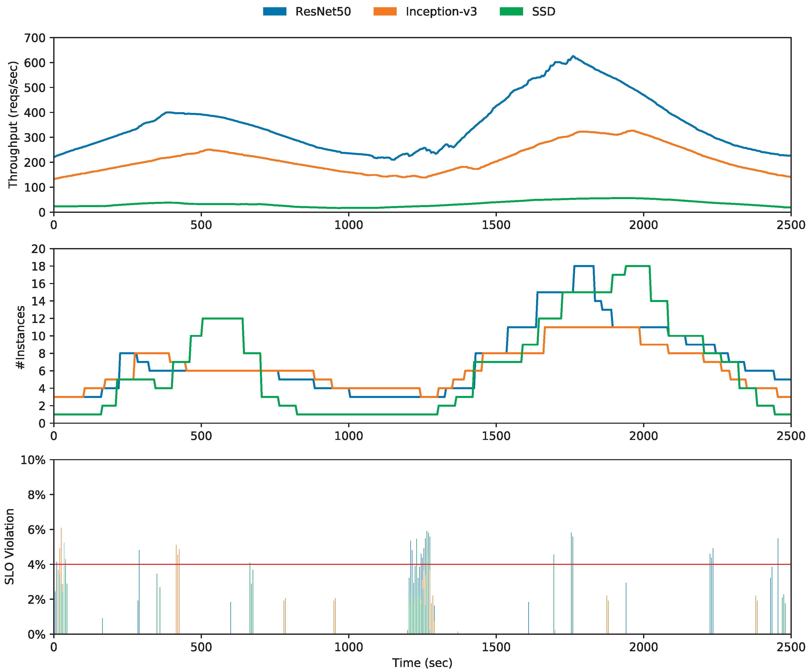Click the #Instances y-axis label
810x672 pixels.
[x=20, y=337]
